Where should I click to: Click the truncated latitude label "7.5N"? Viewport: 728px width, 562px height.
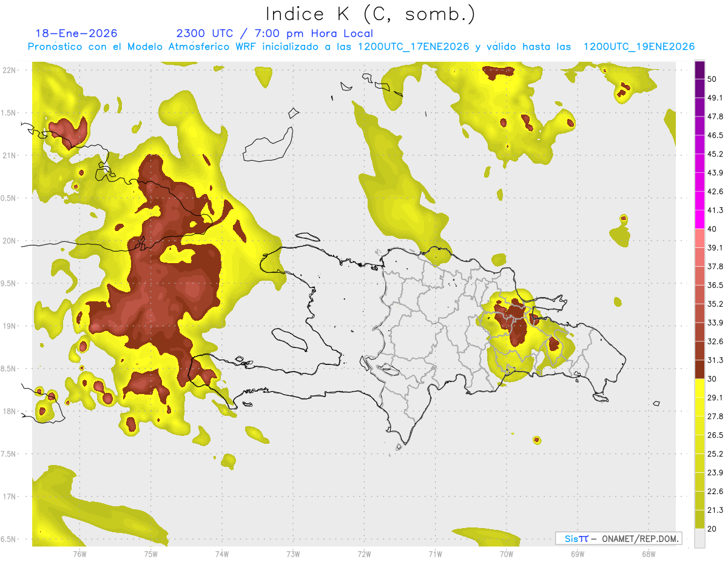pyautogui.click(x=8, y=455)
